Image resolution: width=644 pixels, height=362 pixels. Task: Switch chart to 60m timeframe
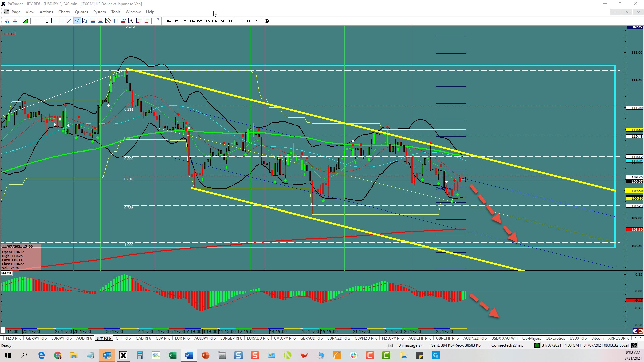pyautogui.click(x=215, y=21)
